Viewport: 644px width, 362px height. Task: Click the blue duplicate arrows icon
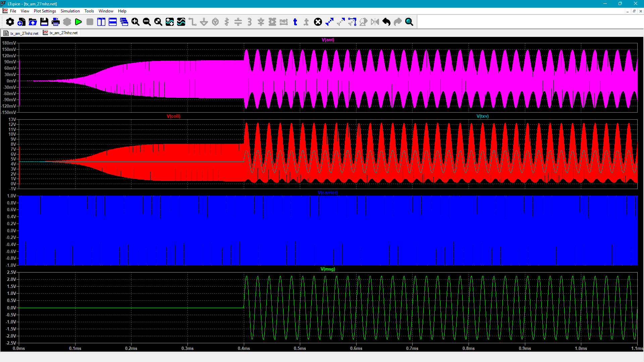click(329, 22)
